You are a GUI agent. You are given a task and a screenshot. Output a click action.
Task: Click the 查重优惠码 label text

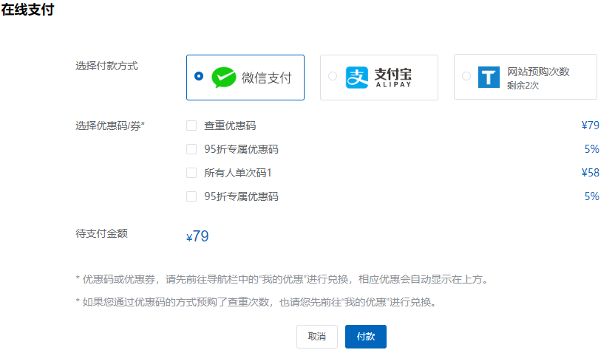coord(230,126)
